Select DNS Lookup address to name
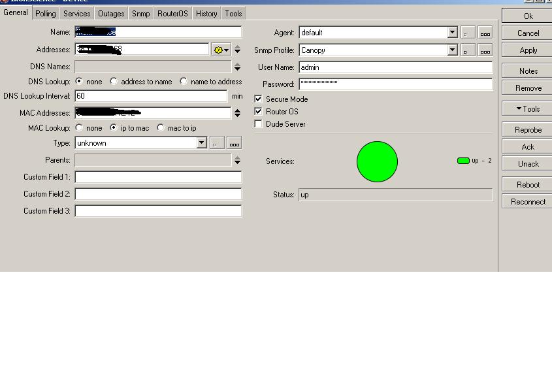Viewport: 552px width, 392px height. 114,82
